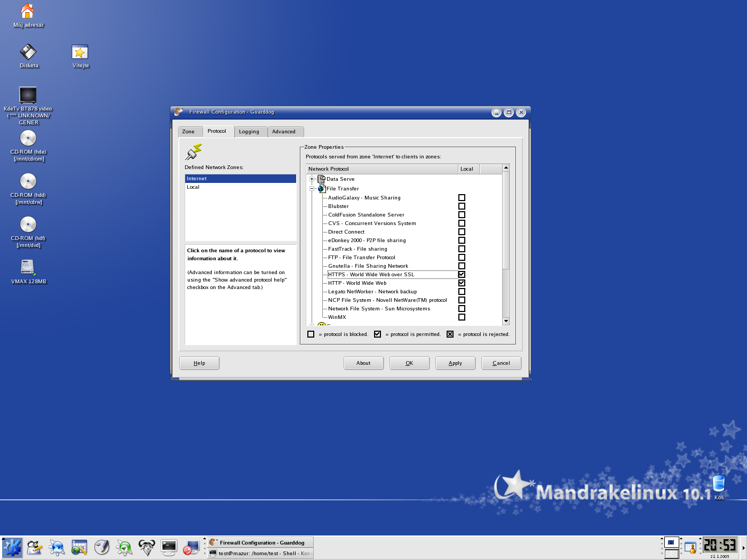Click the Local column header
747x560 pixels.
click(x=469, y=169)
